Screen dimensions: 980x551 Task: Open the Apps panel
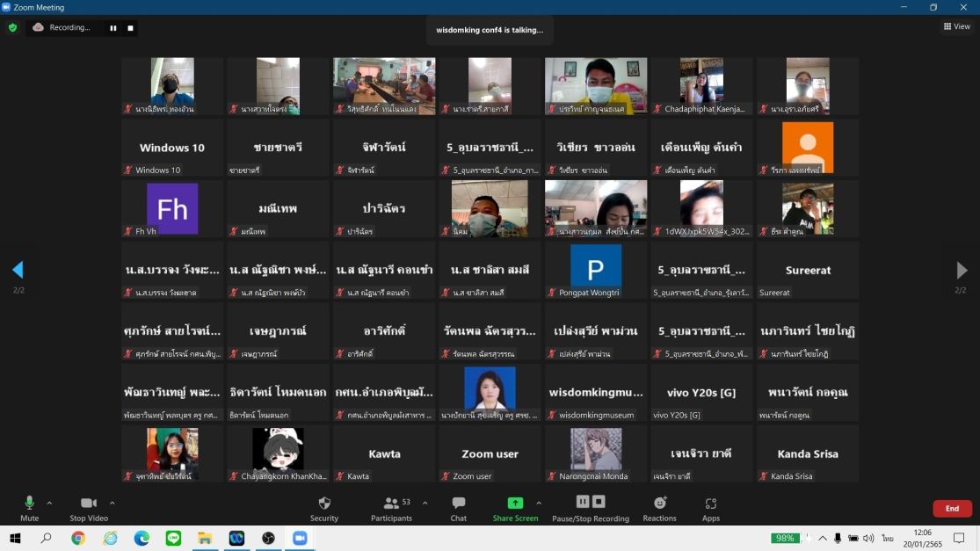coord(711,509)
